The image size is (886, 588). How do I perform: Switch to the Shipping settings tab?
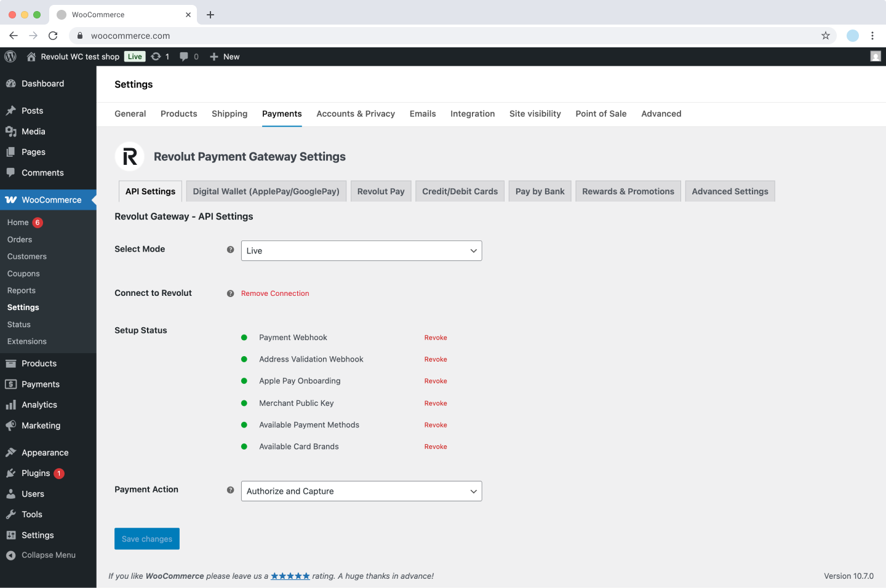(x=229, y=114)
